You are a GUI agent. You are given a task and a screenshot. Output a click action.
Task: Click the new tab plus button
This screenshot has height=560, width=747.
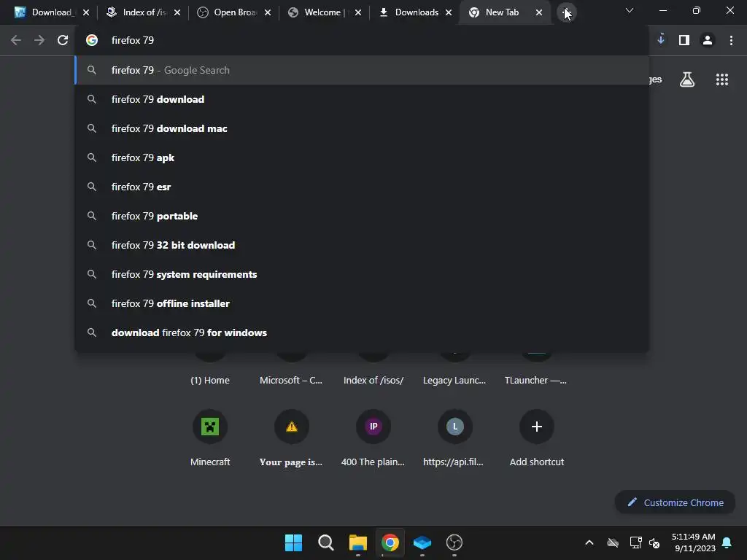point(566,12)
